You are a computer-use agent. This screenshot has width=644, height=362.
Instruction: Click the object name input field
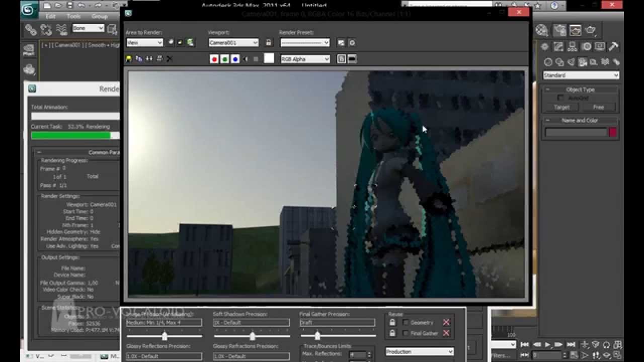(576, 132)
